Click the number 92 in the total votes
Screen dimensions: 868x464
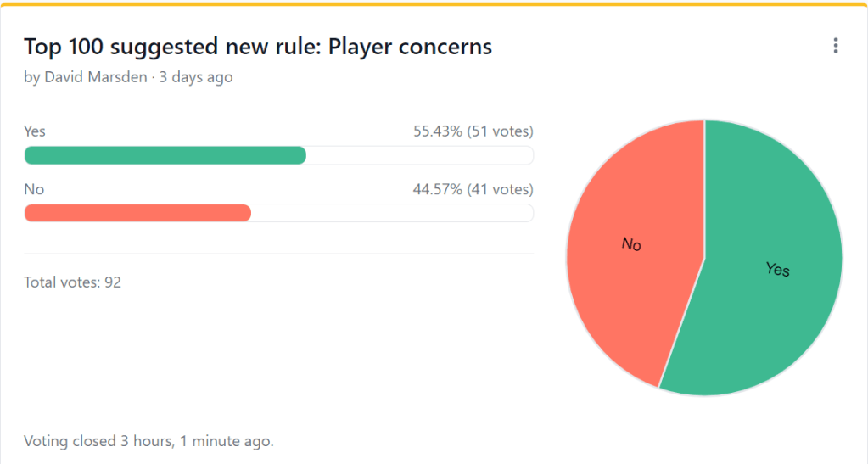(113, 282)
